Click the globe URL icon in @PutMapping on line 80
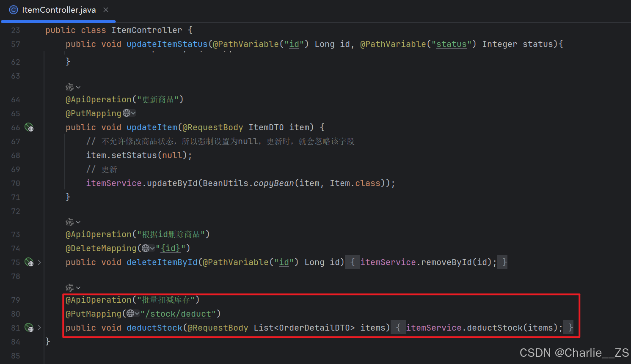The width and height of the screenshot is (631, 364). click(133, 314)
